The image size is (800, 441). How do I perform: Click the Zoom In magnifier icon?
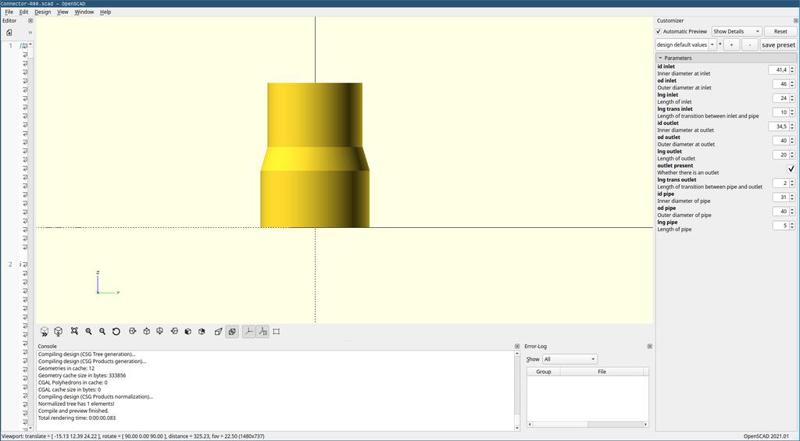pos(88,332)
